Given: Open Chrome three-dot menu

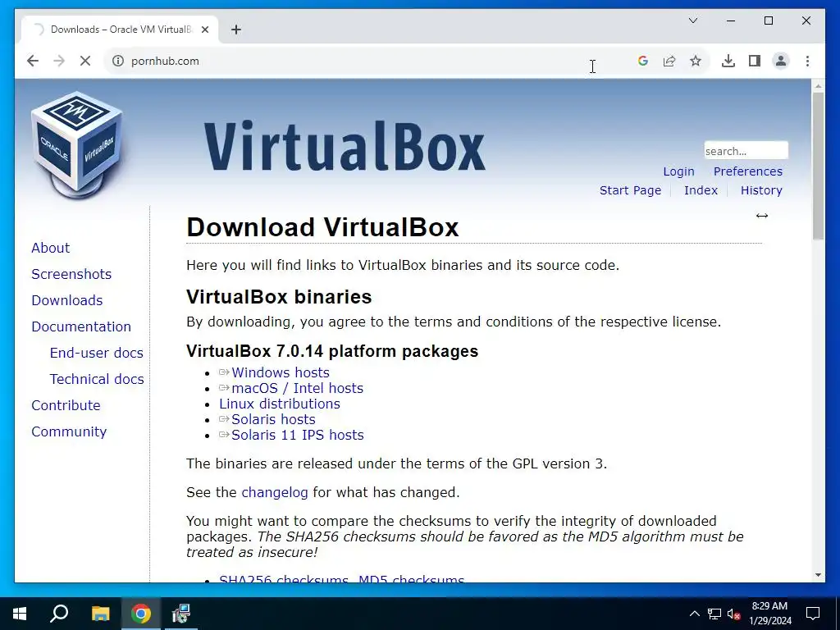Looking at the screenshot, I should [807, 61].
